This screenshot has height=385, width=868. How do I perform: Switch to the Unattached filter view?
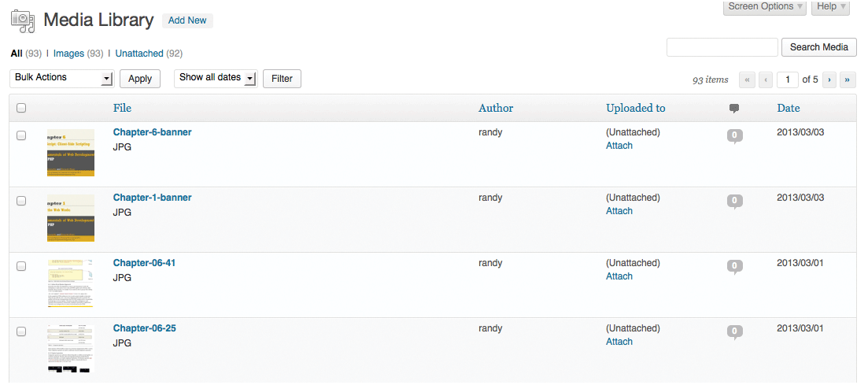(x=139, y=54)
